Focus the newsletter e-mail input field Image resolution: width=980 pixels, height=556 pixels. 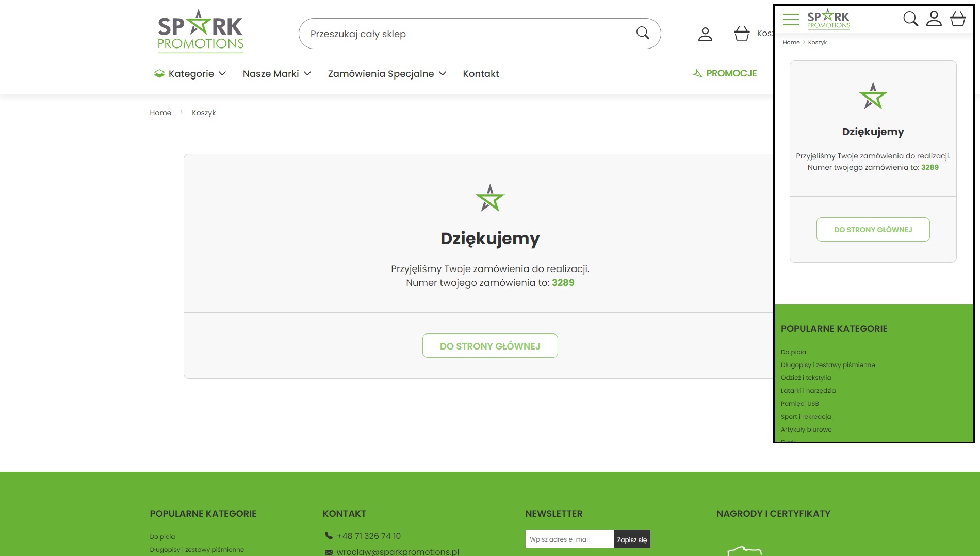pos(569,539)
